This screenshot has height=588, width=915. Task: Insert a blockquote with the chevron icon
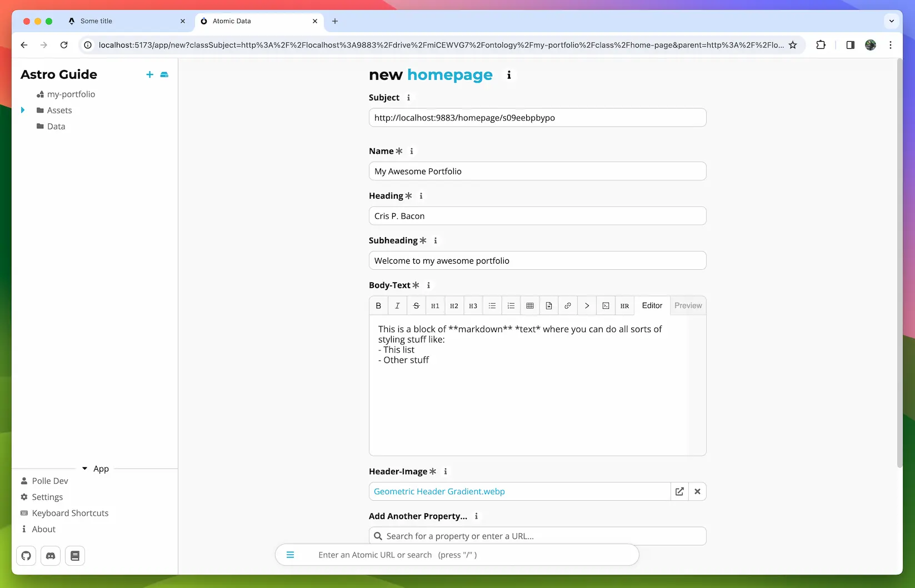coord(587,306)
